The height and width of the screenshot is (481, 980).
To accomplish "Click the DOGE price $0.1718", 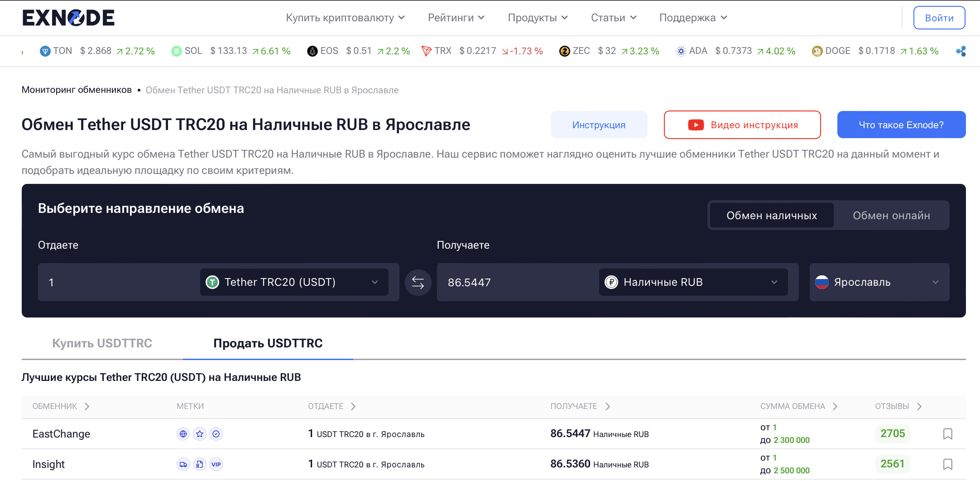I will point(877,51).
